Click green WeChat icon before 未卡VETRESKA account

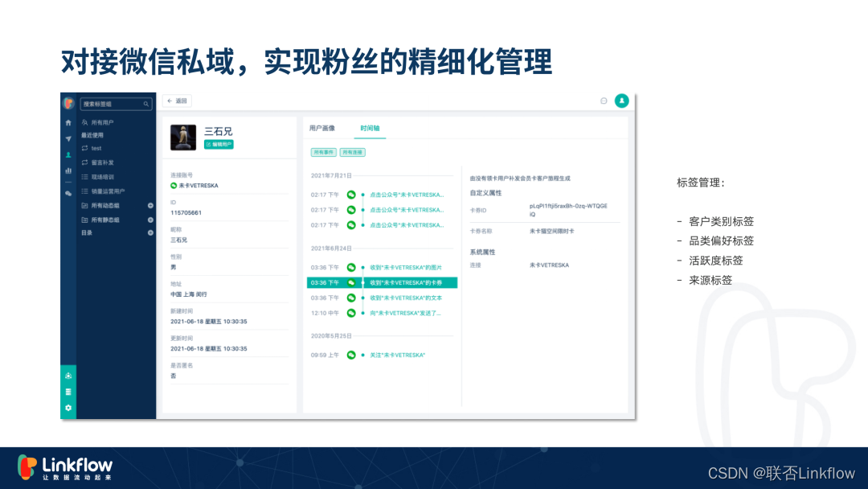174,186
